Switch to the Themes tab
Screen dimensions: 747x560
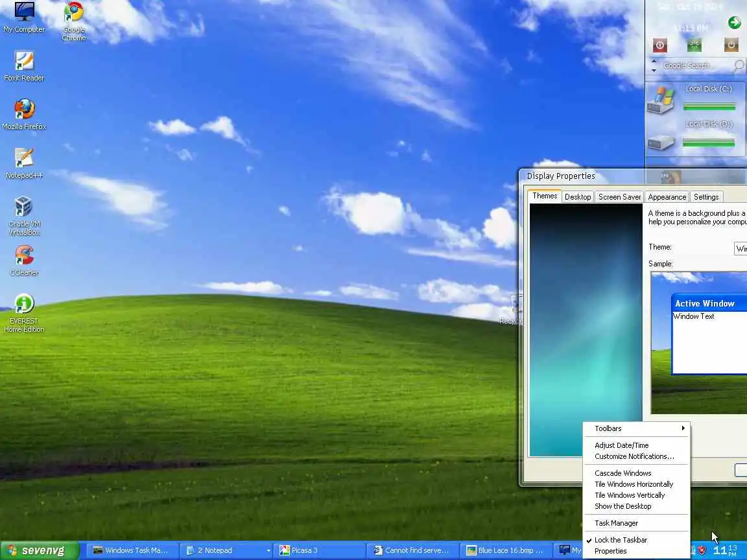coord(545,196)
